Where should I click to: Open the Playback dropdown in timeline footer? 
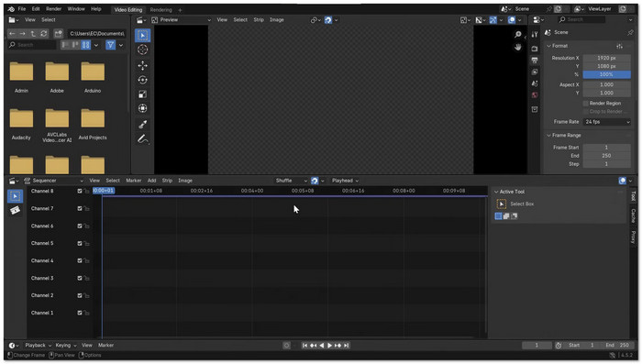coord(39,346)
